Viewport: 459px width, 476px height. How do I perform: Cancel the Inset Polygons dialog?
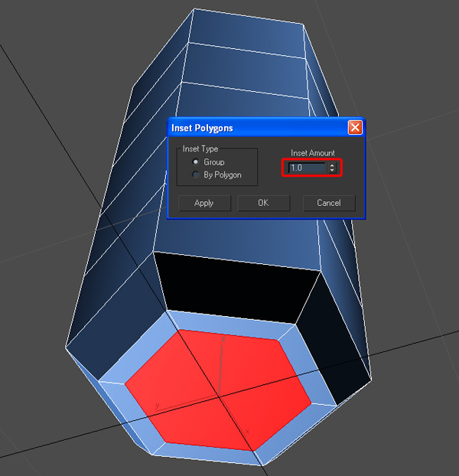pos(329,203)
